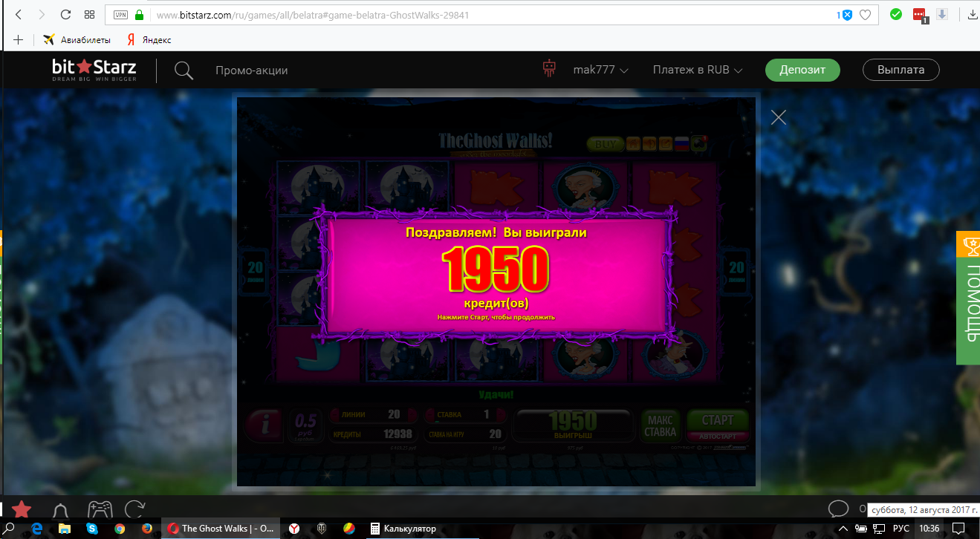Click the Выплата withdrawal button
Viewport: 980px width, 539px height.
(x=901, y=70)
